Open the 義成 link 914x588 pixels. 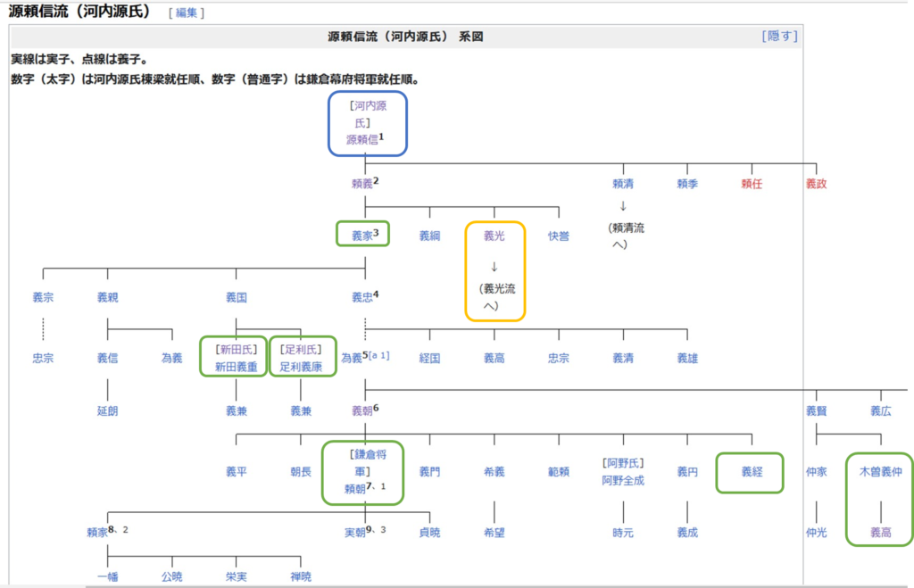pos(687,532)
